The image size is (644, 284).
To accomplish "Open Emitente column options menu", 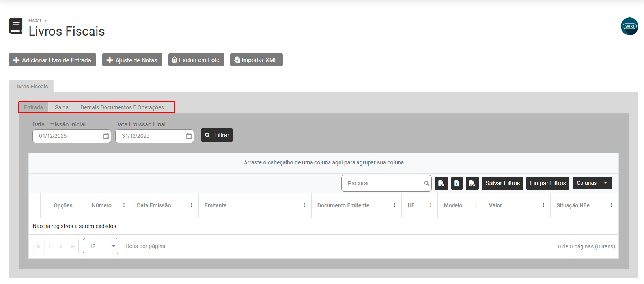I will (x=304, y=205).
